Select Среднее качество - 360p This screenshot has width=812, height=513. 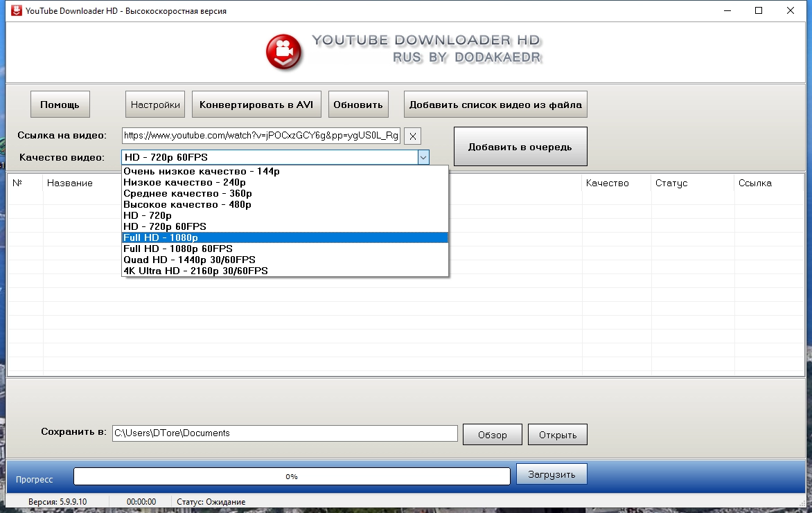coord(285,194)
